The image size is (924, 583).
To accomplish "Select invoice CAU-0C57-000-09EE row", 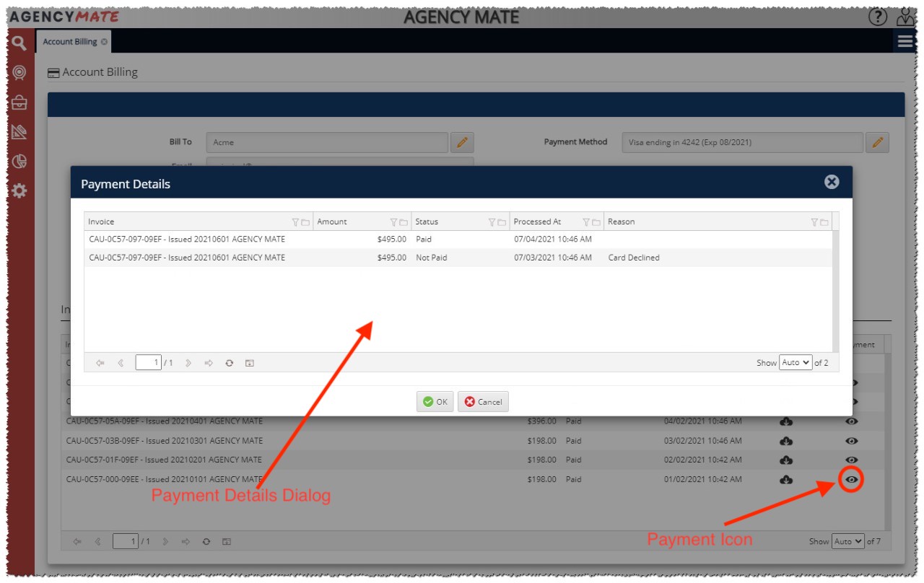I will pyautogui.click(x=473, y=480).
